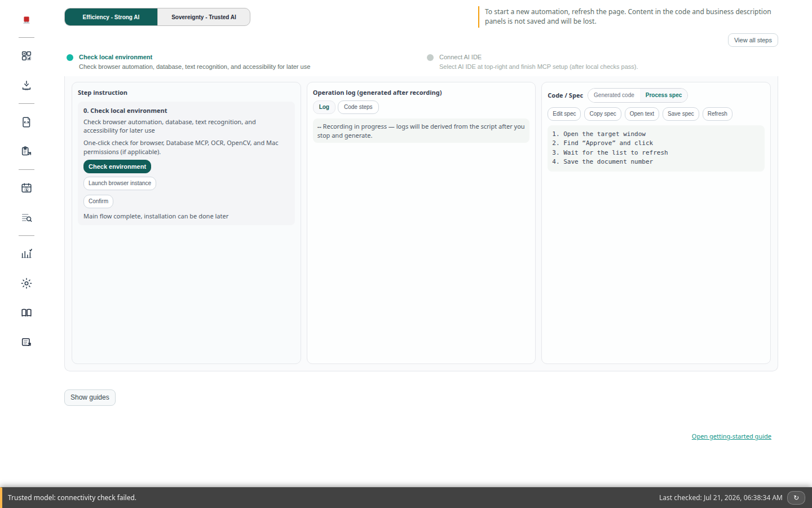Click the 'Step instruction' heading
This screenshot has width=812, height=508.
[103, 93]
